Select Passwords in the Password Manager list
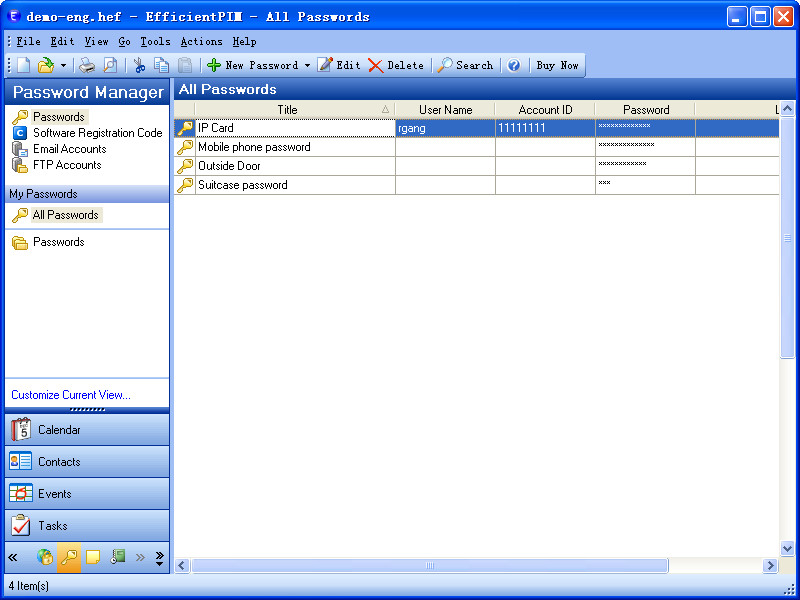 [50, 117]
